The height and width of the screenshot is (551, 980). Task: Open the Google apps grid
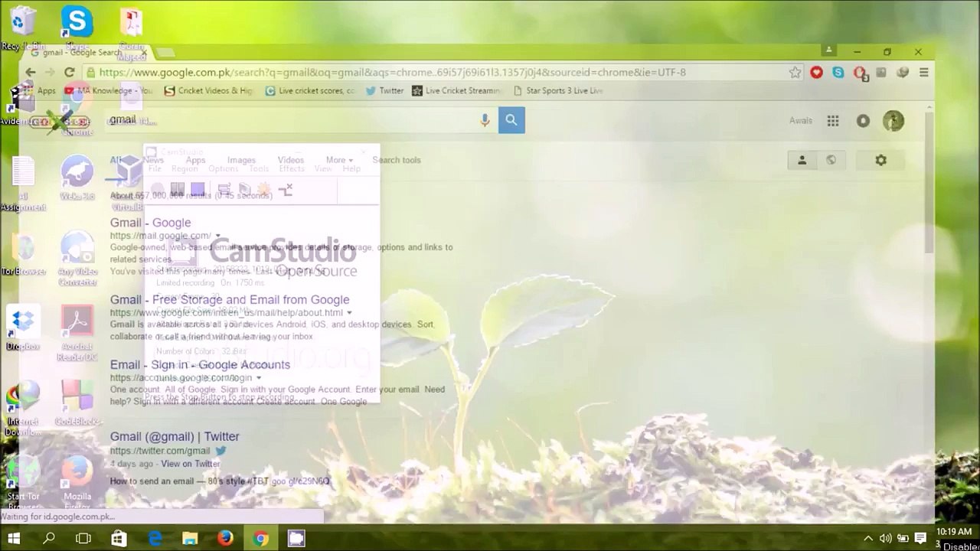(x=833, y=121)
